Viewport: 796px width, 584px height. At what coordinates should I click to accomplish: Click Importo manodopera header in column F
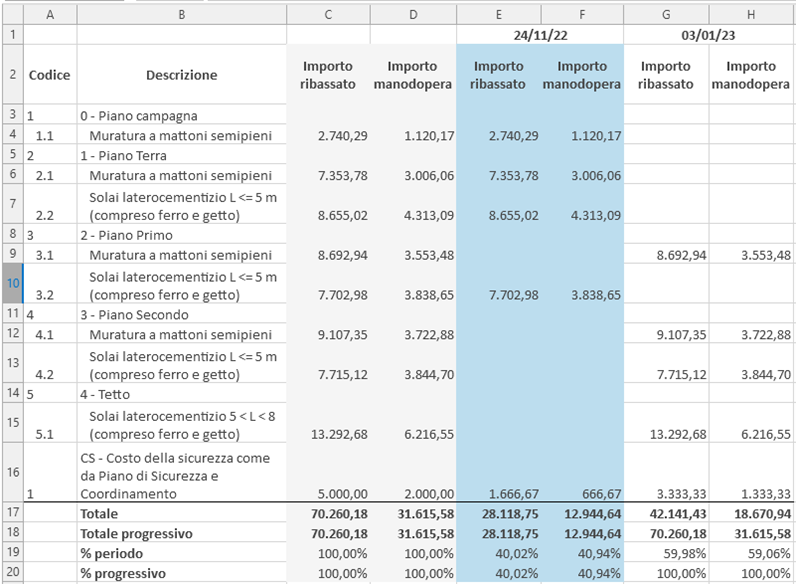click(x=582, y=75)
